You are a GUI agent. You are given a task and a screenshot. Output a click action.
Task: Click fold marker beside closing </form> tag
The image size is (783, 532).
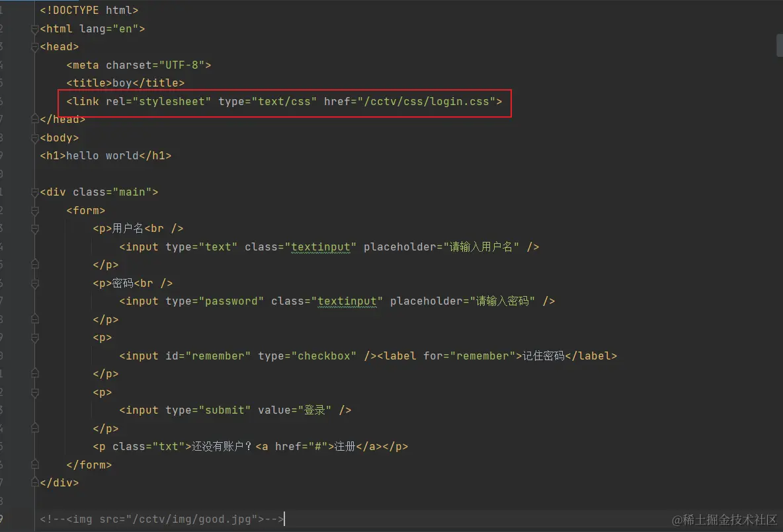35,464
